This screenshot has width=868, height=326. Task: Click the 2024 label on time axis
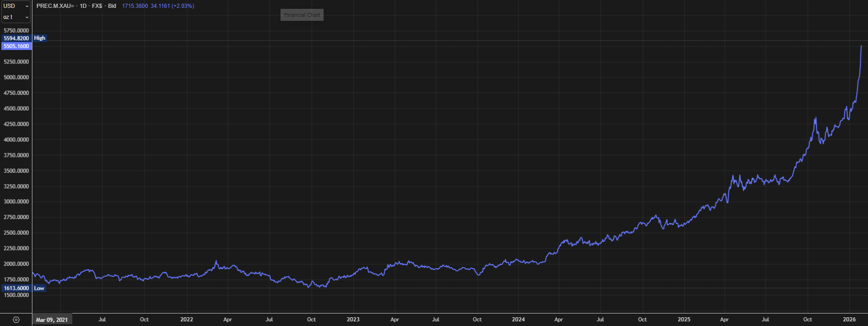pyautogui.click(x=518, y=320)
